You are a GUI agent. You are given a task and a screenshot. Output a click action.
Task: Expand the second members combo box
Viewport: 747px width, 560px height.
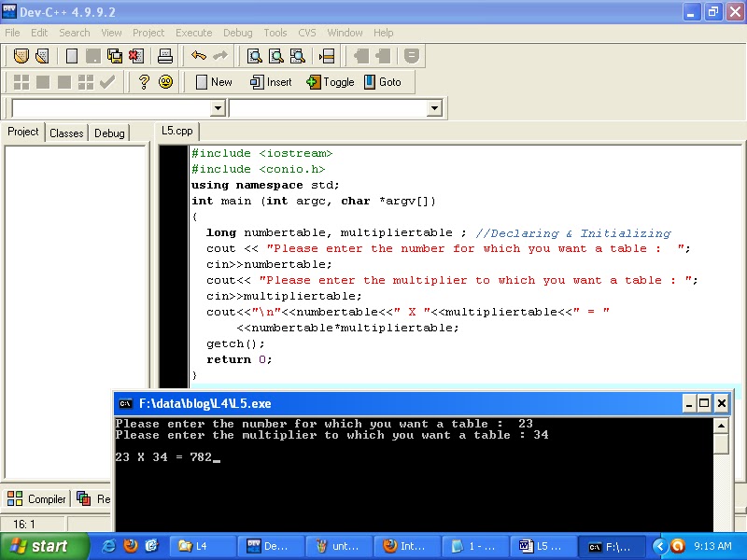coord(434,108)
